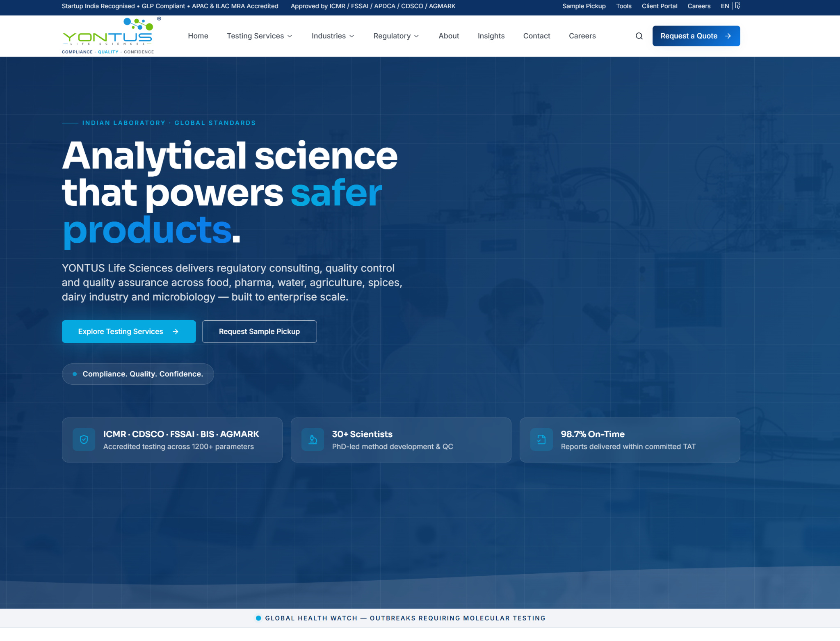Open Careers link in top bar
The width and height of the screenshot is (840, 641).
(x=699, y=6)
